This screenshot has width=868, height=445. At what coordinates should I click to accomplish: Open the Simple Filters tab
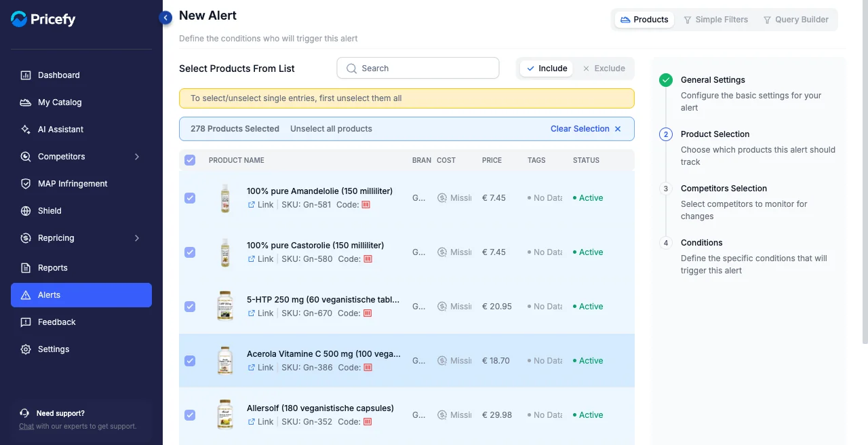pyautogui.click(x=715, y=20)
